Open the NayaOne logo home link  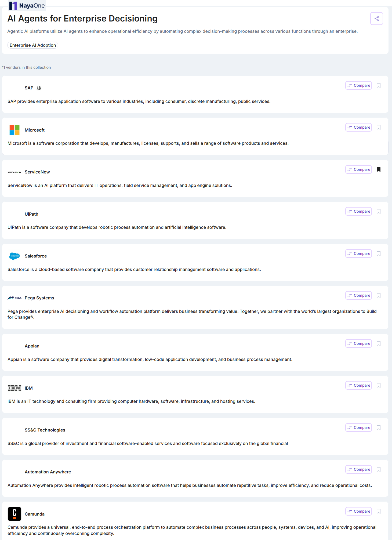tap(27, 6)
